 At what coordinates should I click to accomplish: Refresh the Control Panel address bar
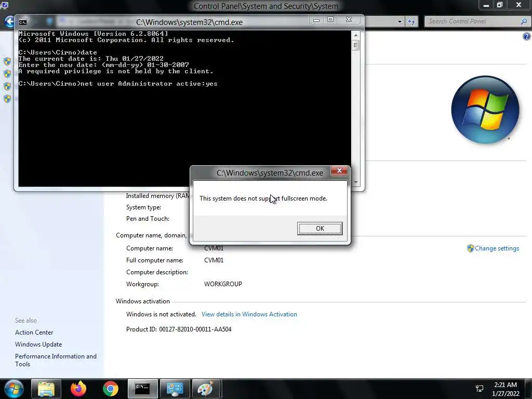tap(411, 22)
